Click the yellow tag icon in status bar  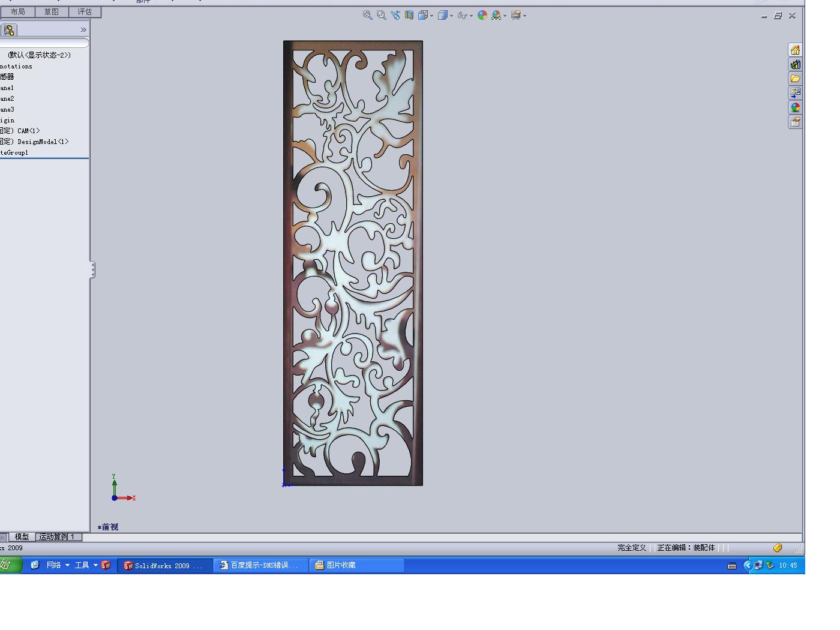(x=778, y=548)
